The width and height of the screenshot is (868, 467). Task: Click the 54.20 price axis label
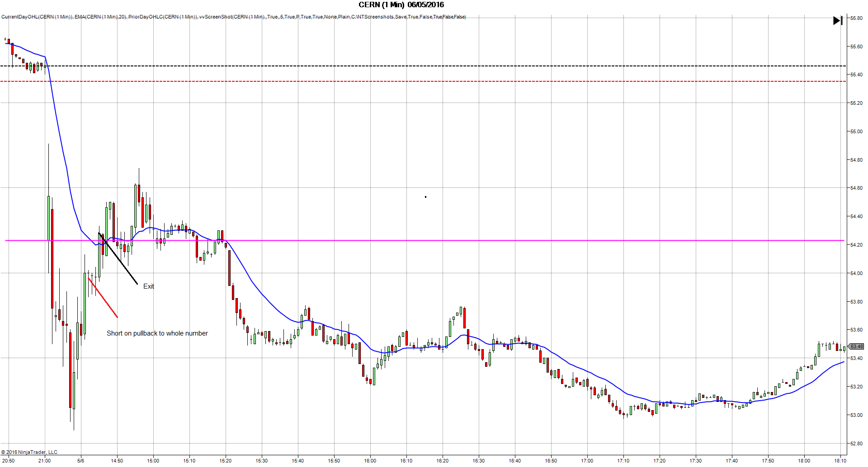coord(856,245)
